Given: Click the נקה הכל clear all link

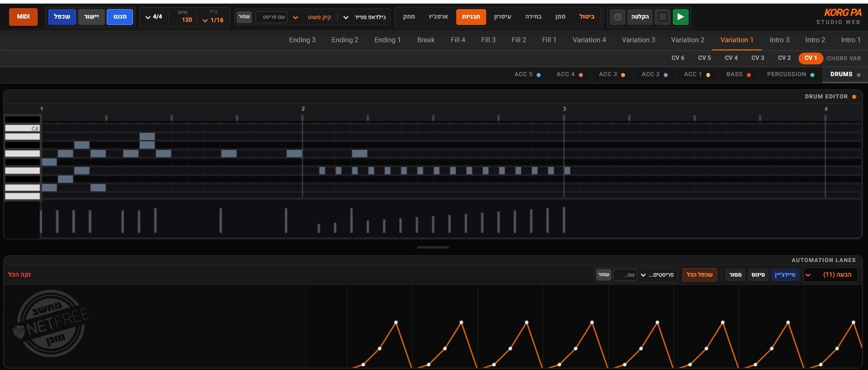Looking at the screenshot, I should click(x=20, y=275).
